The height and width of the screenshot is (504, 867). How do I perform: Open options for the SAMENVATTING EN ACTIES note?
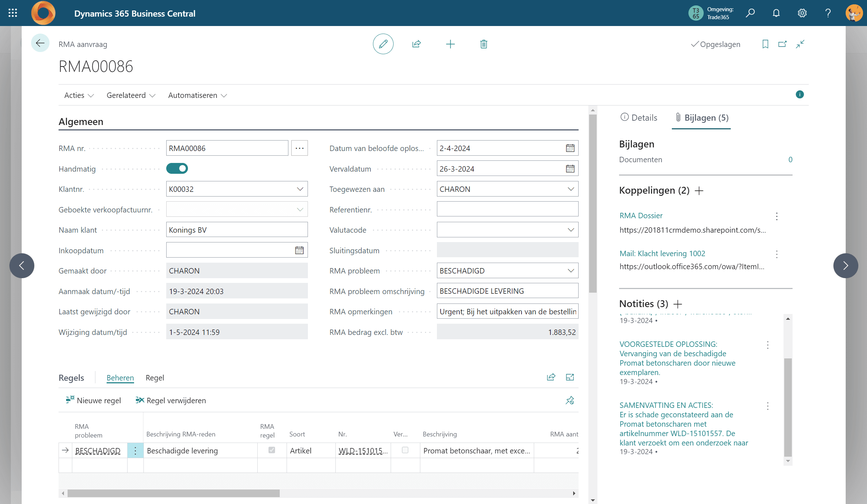768,406
